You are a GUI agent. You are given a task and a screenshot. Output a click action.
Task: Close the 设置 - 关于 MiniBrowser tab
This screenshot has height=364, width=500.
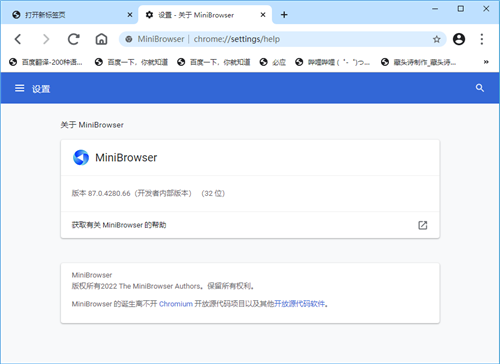(263, 15)
